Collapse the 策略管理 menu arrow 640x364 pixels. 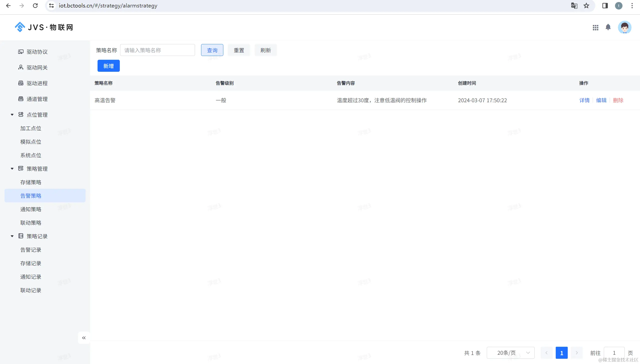click(12, 169)
